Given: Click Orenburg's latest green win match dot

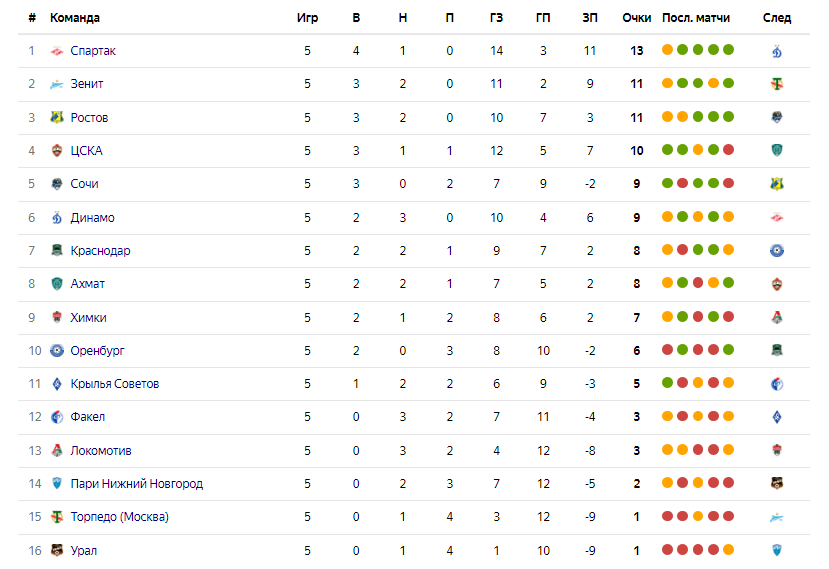Looking at the screenshot, I should [x=729, y=350].
